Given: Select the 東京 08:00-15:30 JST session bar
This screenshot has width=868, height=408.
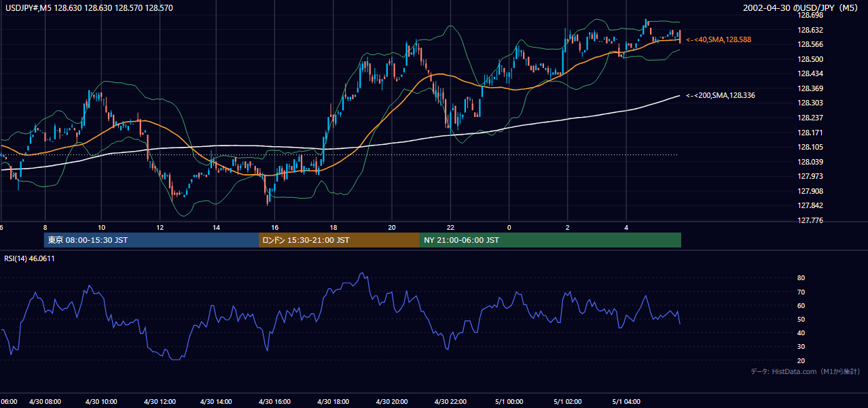Looking at the screenshot, I should click(151, 240).
